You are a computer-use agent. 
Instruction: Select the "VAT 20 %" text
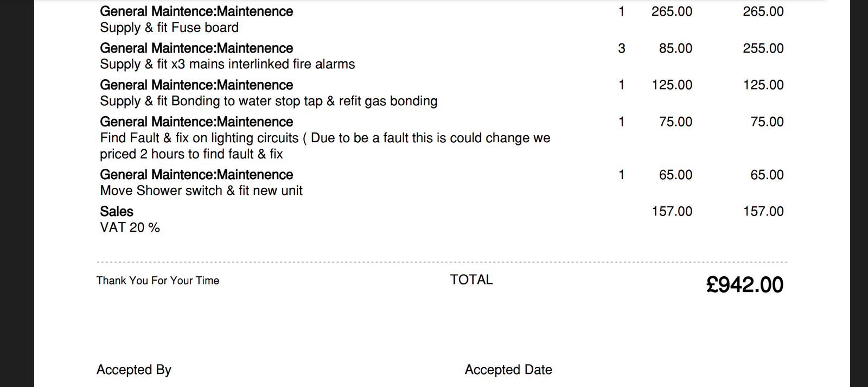[x=130, y=227]
